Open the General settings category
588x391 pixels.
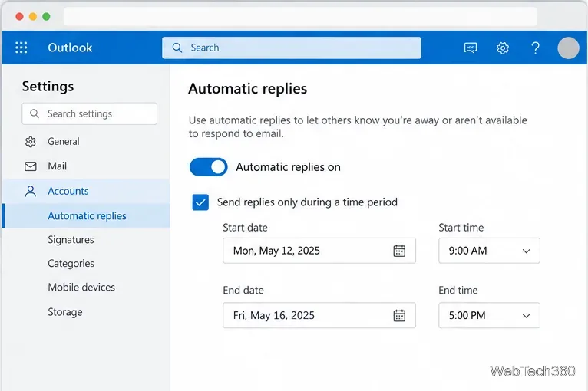(86, 142)
